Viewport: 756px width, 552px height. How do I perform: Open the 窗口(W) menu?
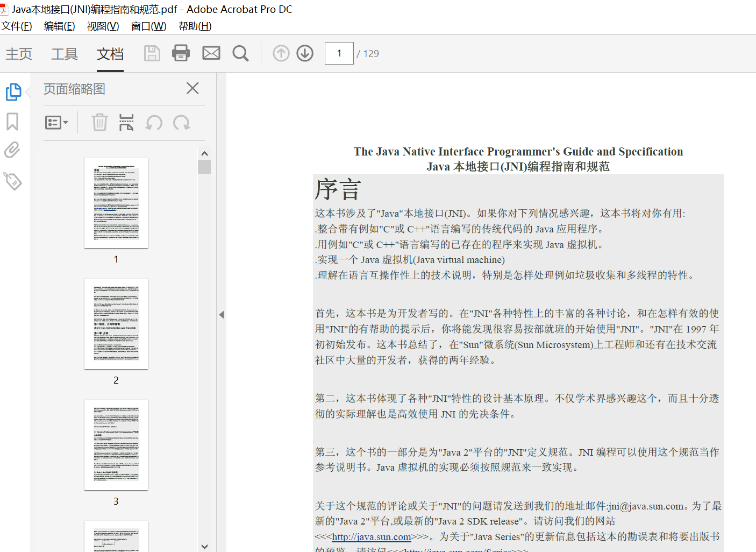coord(149,26)
